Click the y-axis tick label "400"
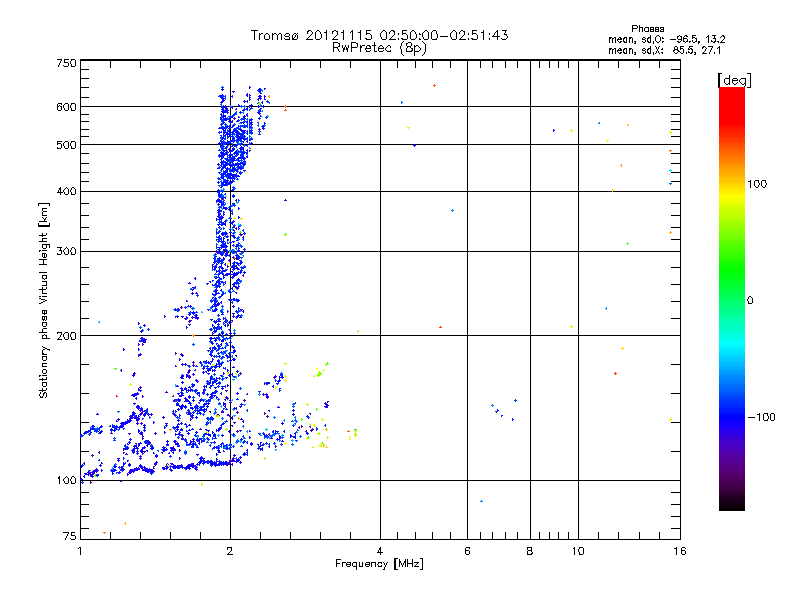 pyautogui.click(x=66, y=192)
